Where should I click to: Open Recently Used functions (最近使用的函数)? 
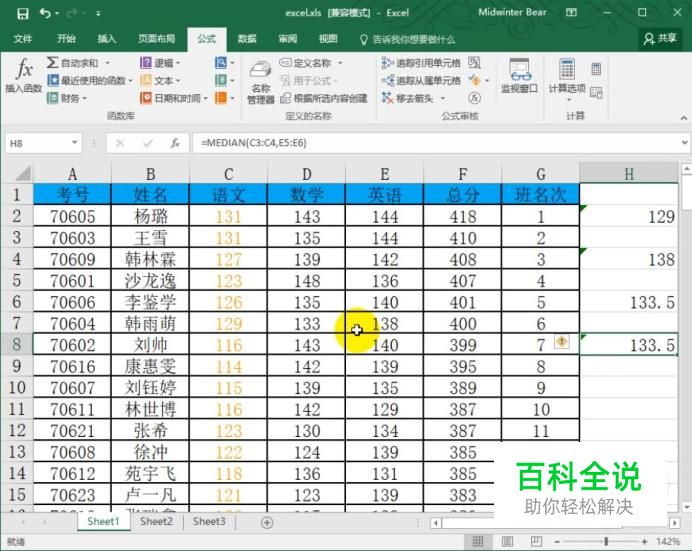[88, 80]
